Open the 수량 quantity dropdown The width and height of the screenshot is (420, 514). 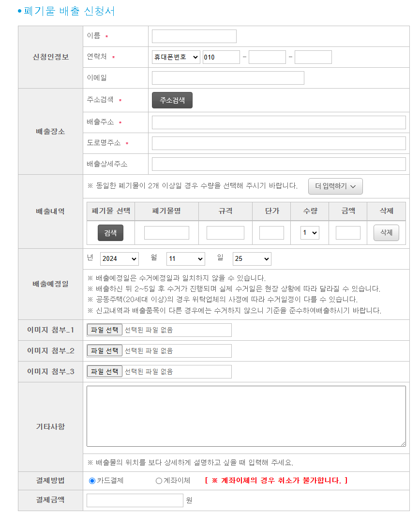pos(310,233)
